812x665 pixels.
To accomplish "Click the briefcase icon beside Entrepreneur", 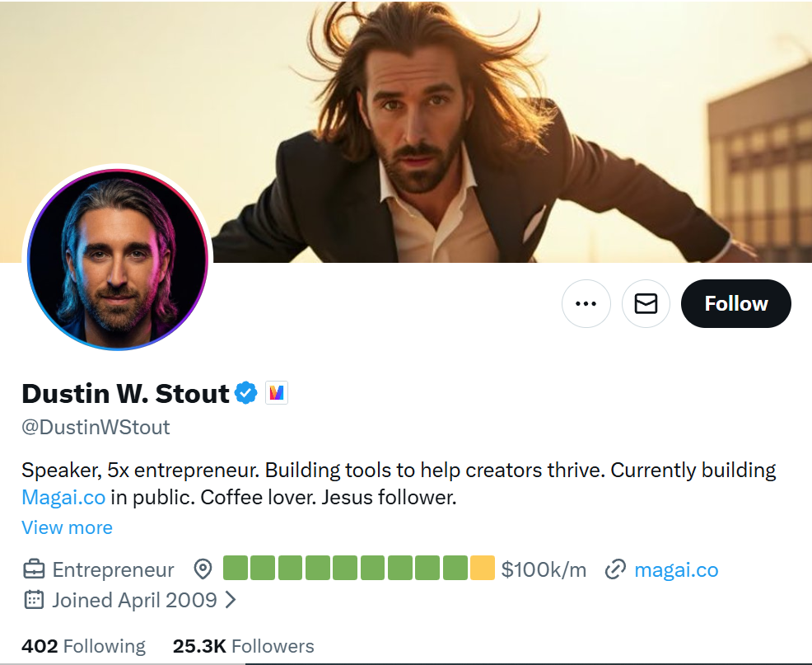I will [34, 569].
